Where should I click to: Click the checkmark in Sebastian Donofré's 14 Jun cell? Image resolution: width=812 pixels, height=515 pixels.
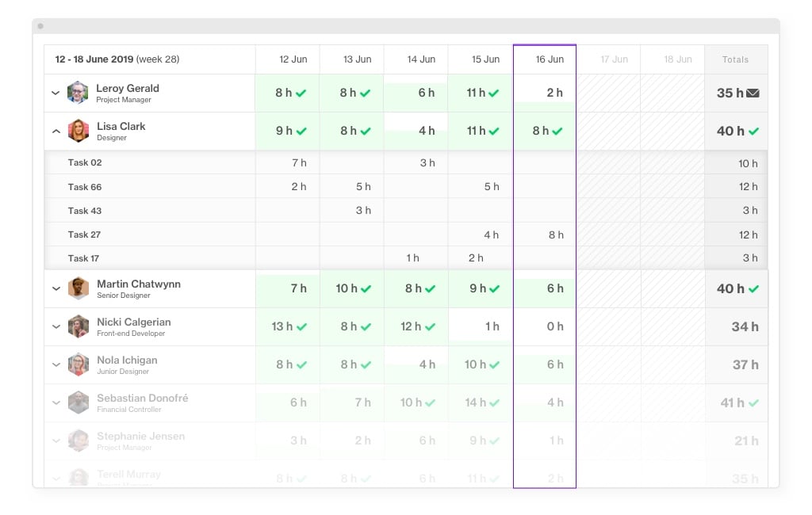coord(430,402)
